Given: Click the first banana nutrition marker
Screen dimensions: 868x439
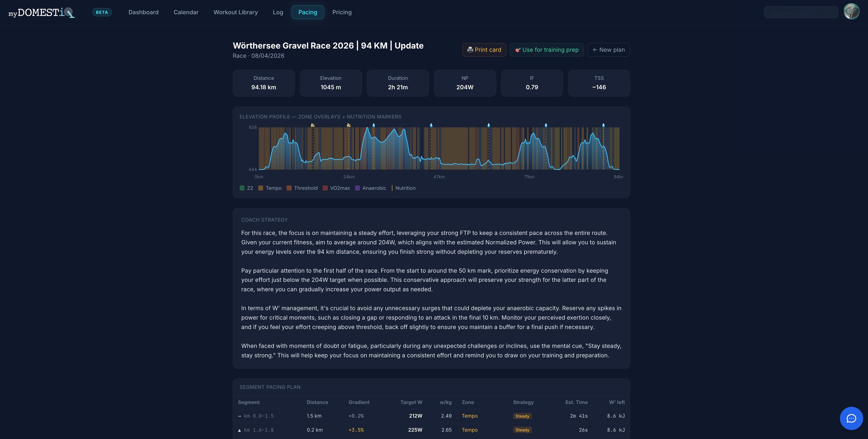Looking at the screenshot, I should point(313,125).
